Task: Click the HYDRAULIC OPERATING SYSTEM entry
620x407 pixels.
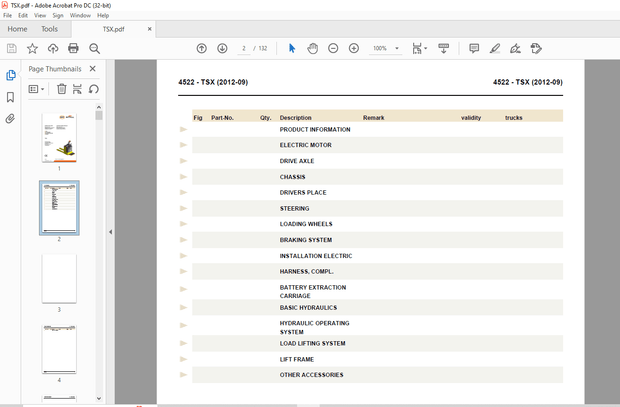Action: [x=314, y=327]
